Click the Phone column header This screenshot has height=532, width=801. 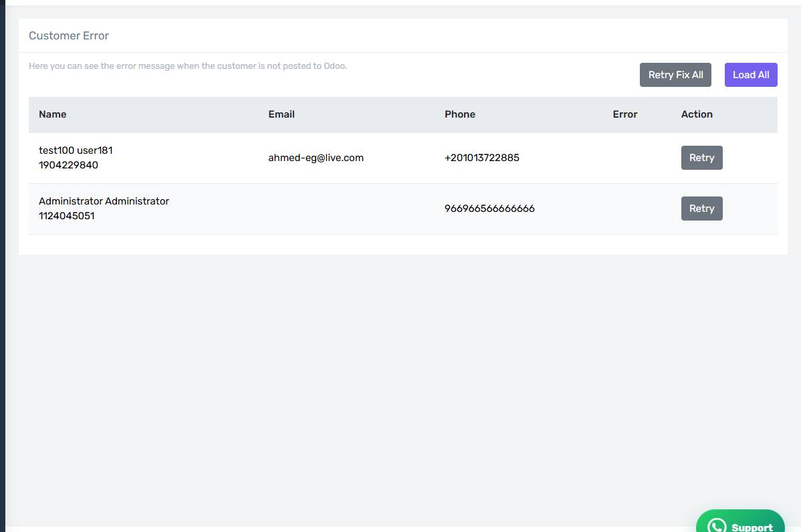pyautogui.click(x=460, y=114)
